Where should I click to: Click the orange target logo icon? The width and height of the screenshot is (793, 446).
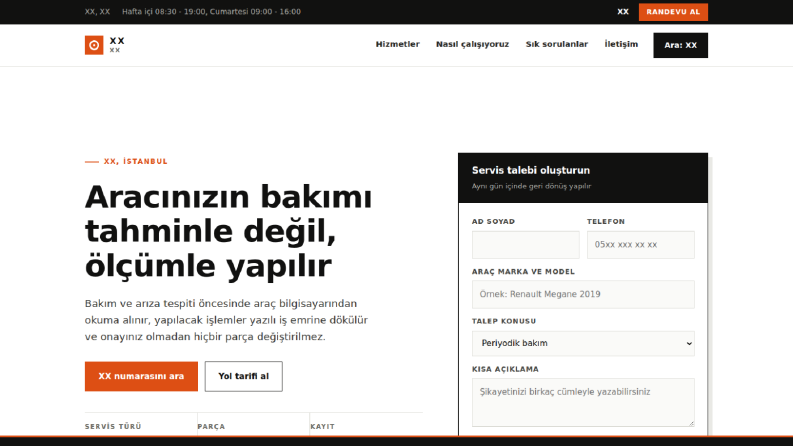point(94,45)
